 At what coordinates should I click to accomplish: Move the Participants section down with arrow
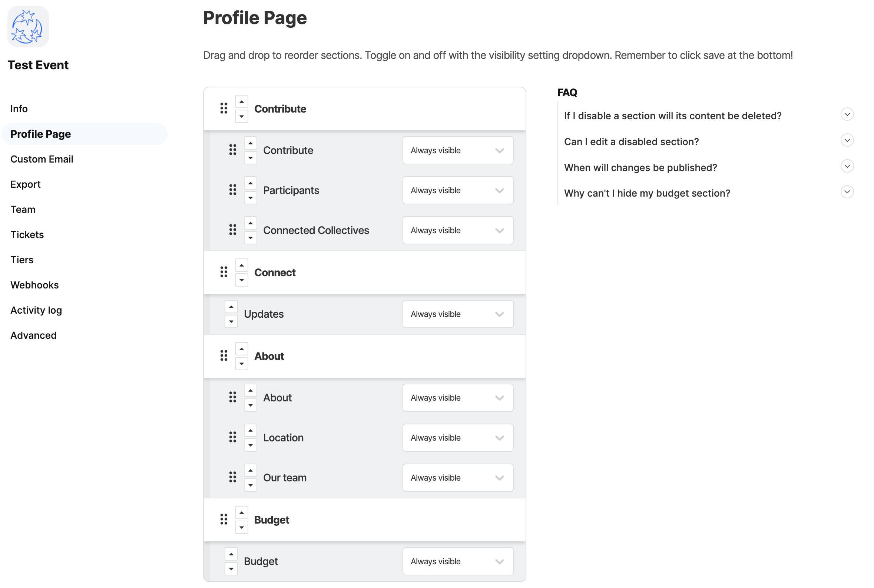tap(250, 198)
